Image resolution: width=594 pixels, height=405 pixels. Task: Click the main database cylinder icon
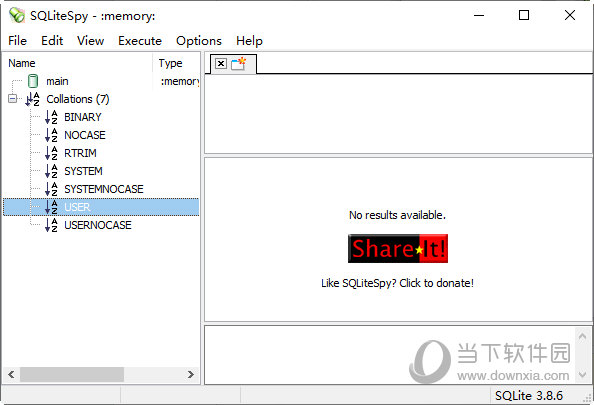click(33, 81)
